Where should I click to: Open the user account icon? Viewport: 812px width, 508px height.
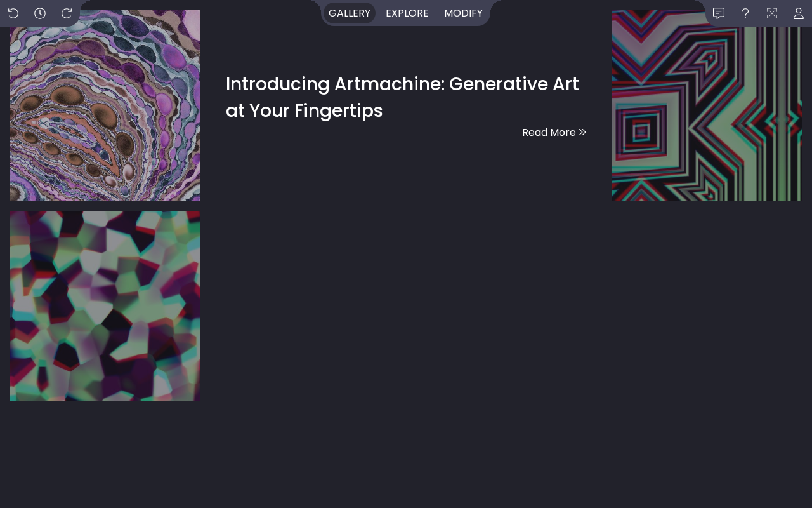(799, 13)
